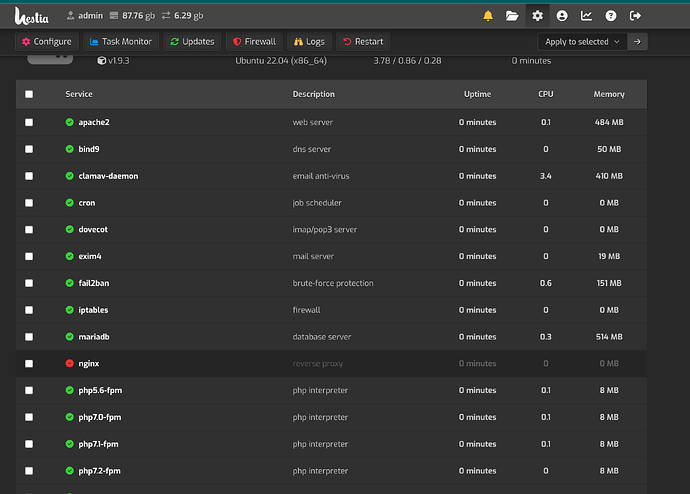The height and width of the screenshot is (494, 690).
Task: Click the green status icon for php7.0-fpm
Action: [x=70, y=417]
